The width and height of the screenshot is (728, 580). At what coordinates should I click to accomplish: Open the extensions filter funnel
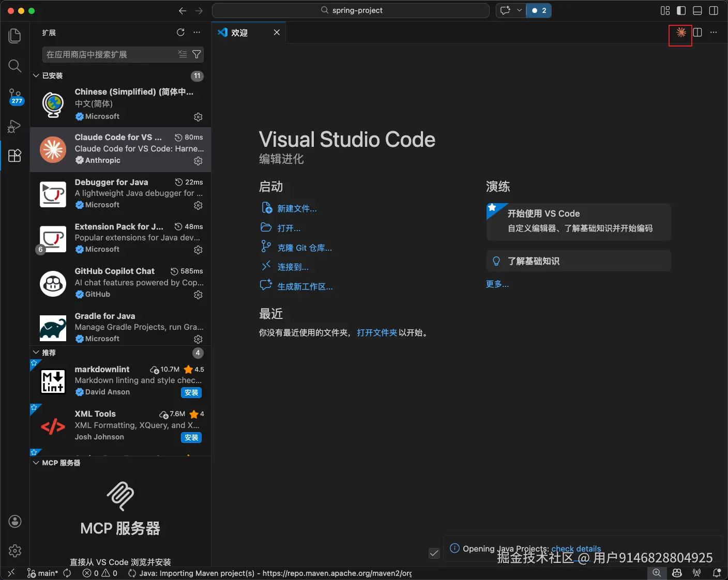pos(196,54)
